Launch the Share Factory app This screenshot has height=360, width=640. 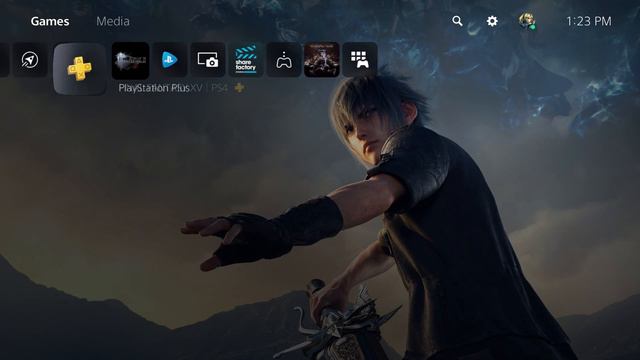pyautogui.click(x=246, y=60)
